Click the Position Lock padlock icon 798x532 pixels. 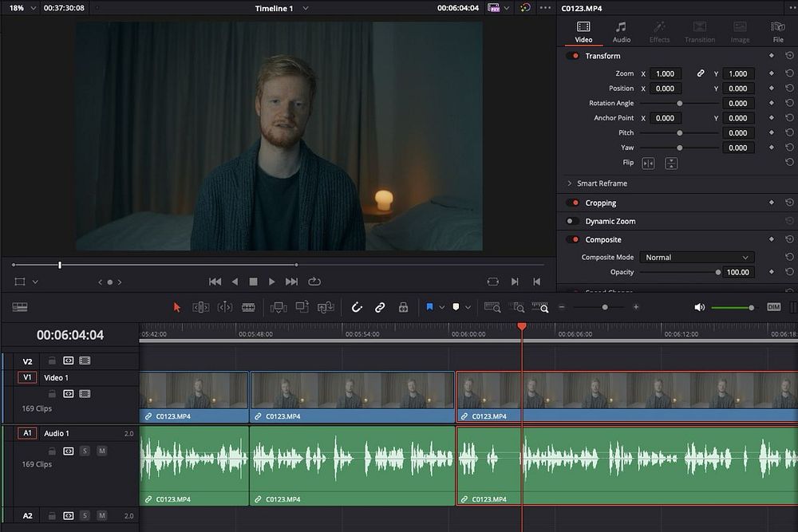click(403, 307)
